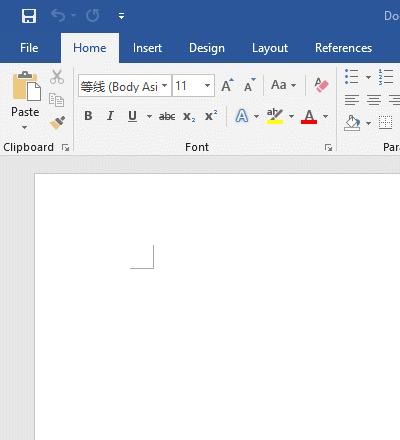Open shading color dropdown arrow

point(368,123)
